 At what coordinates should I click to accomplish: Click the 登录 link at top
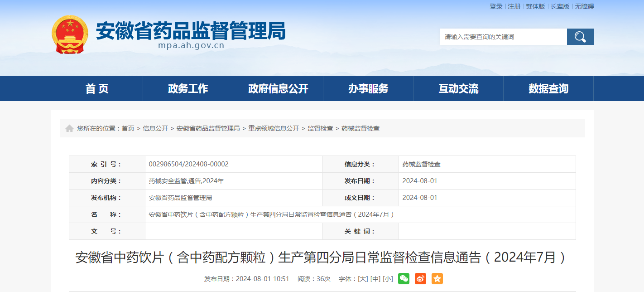496,6
